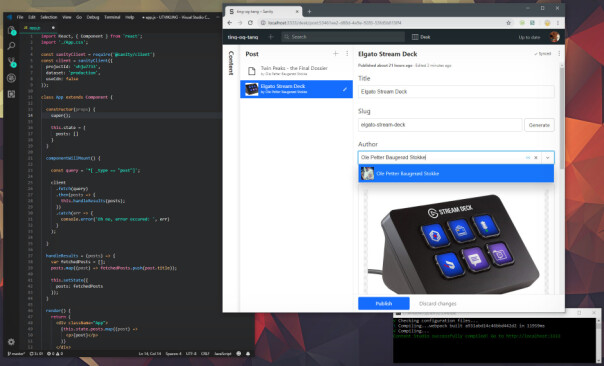The height and width of the screenshot is (366, 604).
Task: Open the Debug view in VS Code
Action: (x=11, y=78)
